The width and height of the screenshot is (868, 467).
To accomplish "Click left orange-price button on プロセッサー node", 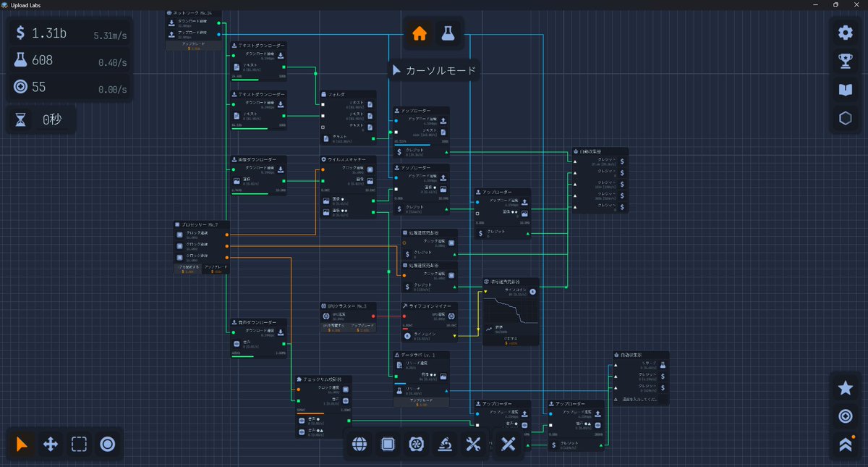I will pos(188,269).
